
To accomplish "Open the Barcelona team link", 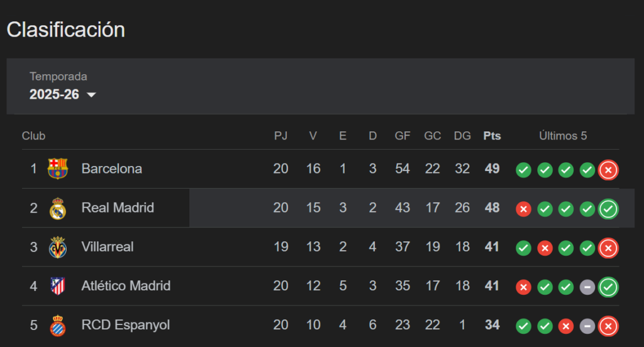I will click(x=111, y=168).
